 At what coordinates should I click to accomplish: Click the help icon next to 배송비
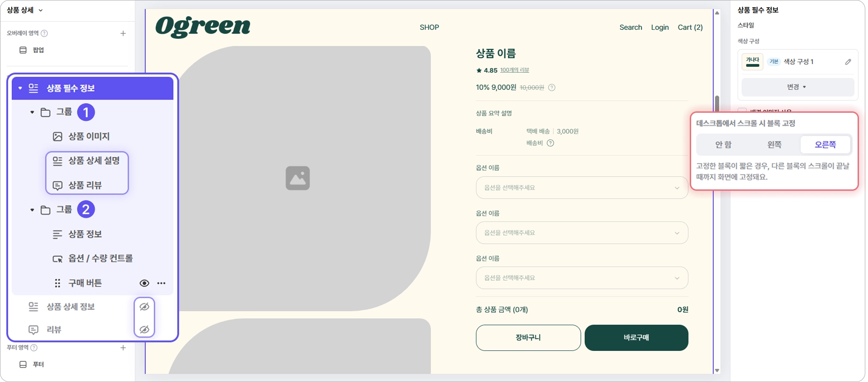point(550,143)
